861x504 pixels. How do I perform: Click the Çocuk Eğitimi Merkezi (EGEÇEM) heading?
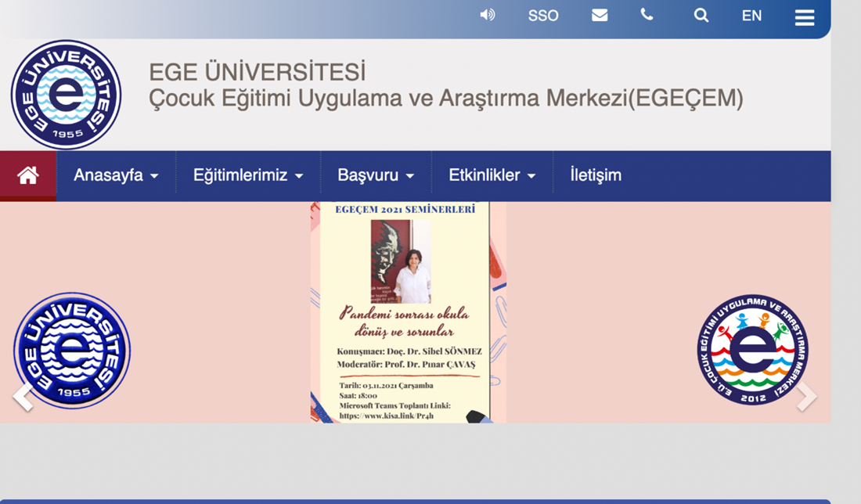click(x=445, y=99)
